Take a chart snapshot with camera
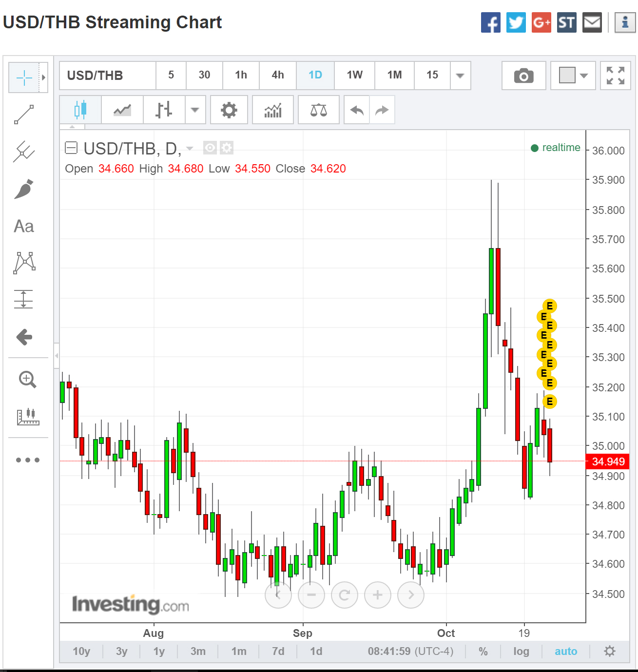This screenshot has height=672, width=638. (x=524, y=76)
